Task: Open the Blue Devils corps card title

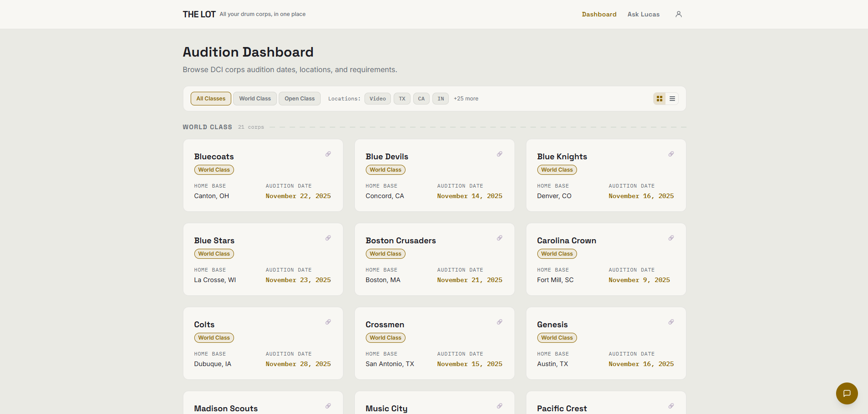Action: click(387, 157)
